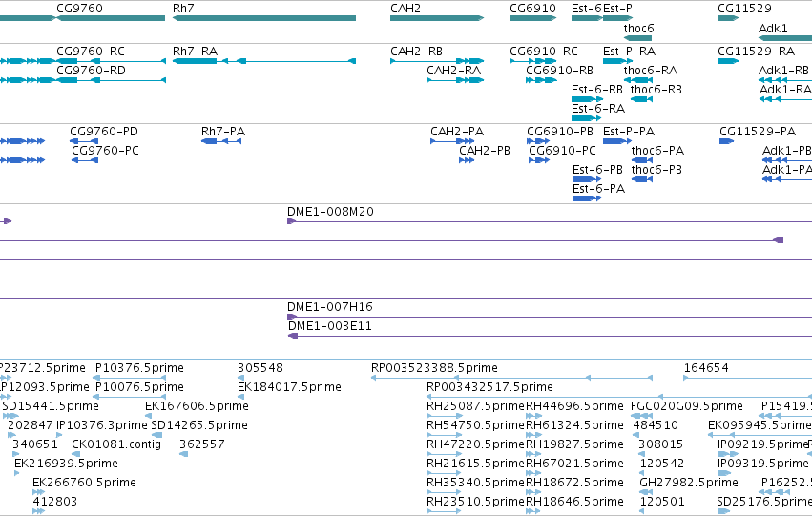Select the RH23510.5prime EST label
The image size is (812, 516).
pyautogui.click(x=476, y=502)
